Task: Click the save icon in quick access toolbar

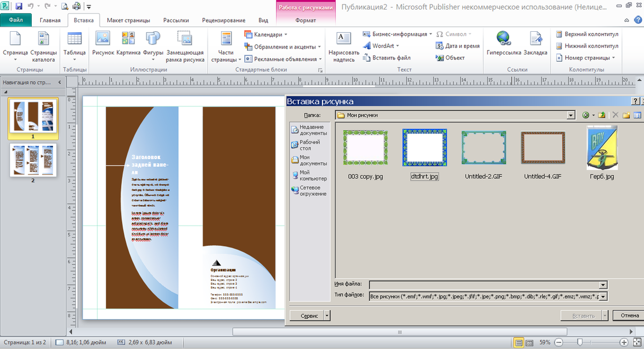Action: pyautogui.click(x=19, y=6)
